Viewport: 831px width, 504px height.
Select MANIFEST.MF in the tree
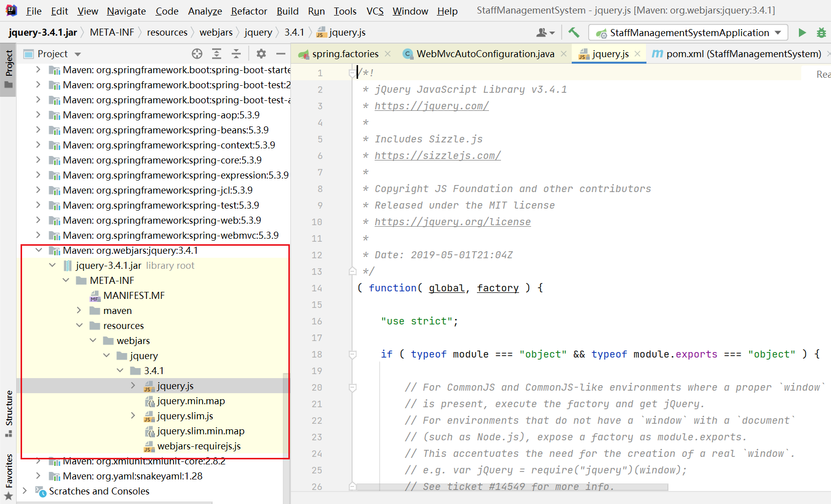134,295
